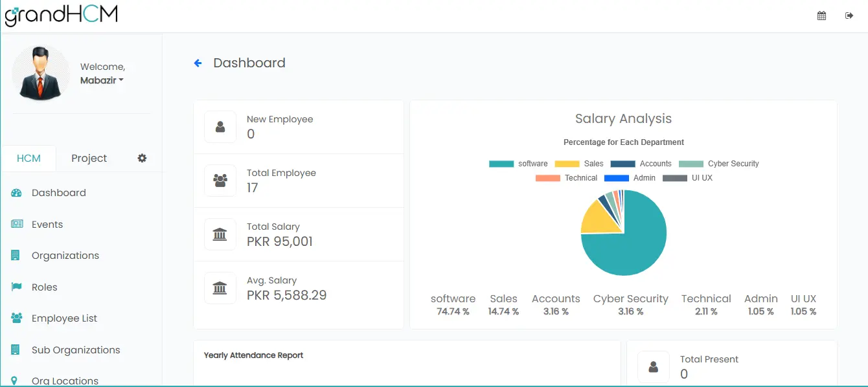Open Sub Organizations from sidebar

76,350
